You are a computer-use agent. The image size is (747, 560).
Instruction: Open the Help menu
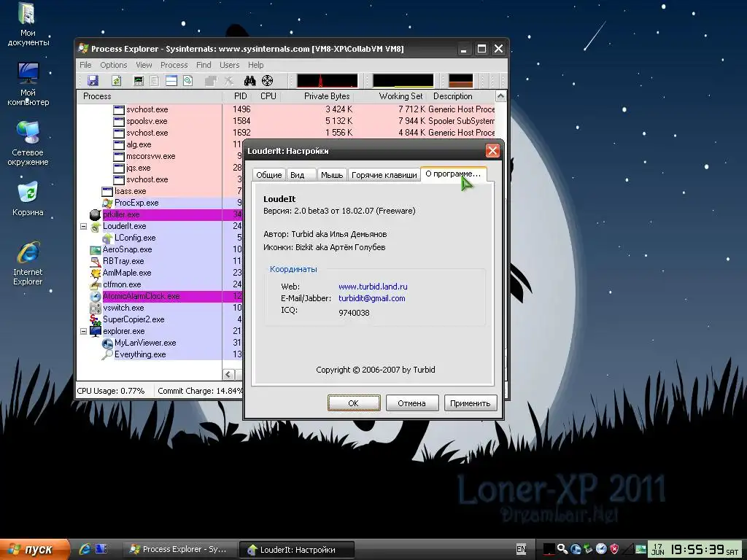click(255, 65)
